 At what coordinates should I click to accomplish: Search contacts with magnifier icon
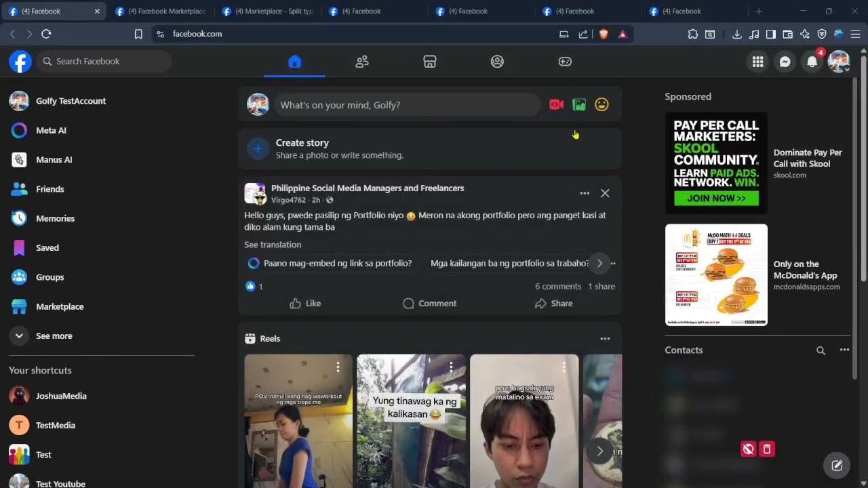(x=821, y=350)
